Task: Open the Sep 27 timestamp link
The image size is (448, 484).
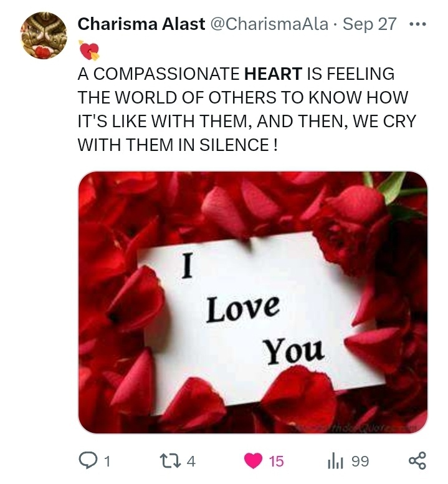Action: click(369, 24)
